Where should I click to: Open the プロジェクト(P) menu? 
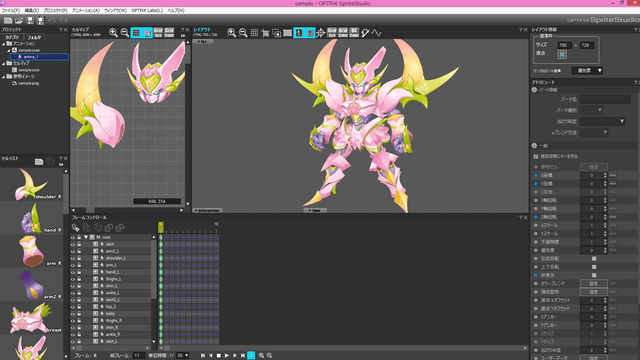[x=55, y=11]
